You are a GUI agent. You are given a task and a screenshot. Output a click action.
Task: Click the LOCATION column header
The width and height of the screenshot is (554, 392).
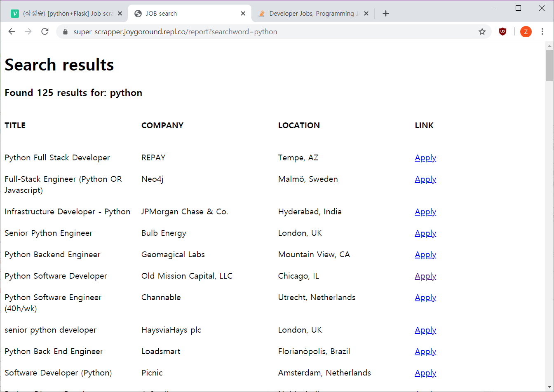pos(299,125)
